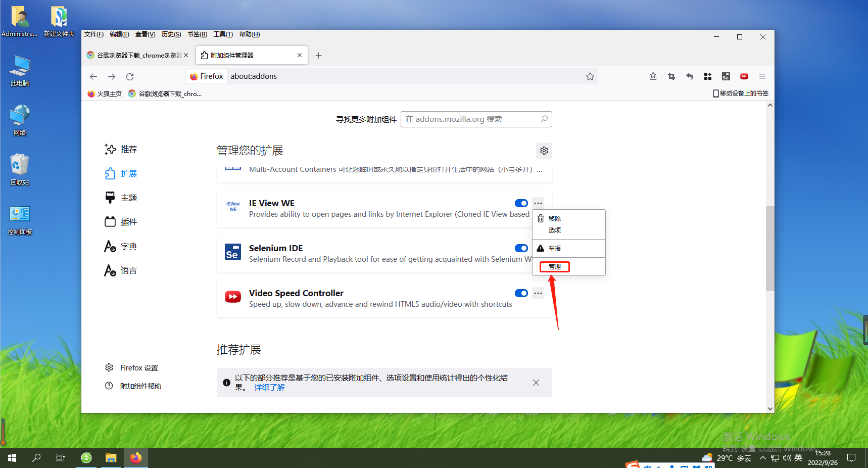Screen dimensions: 868x468
Task: Click the scrollbar down arrow
Action: click(x=770, y=408)
